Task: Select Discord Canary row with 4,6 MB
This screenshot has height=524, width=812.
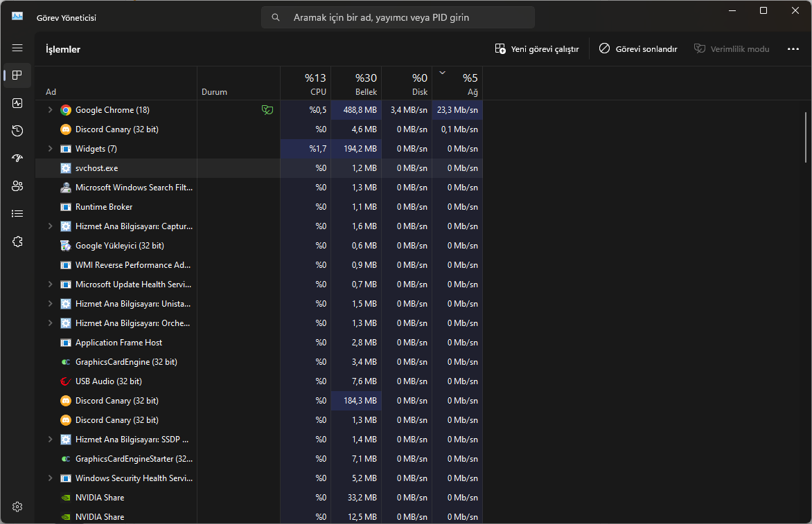Action: tap(259, 129)
